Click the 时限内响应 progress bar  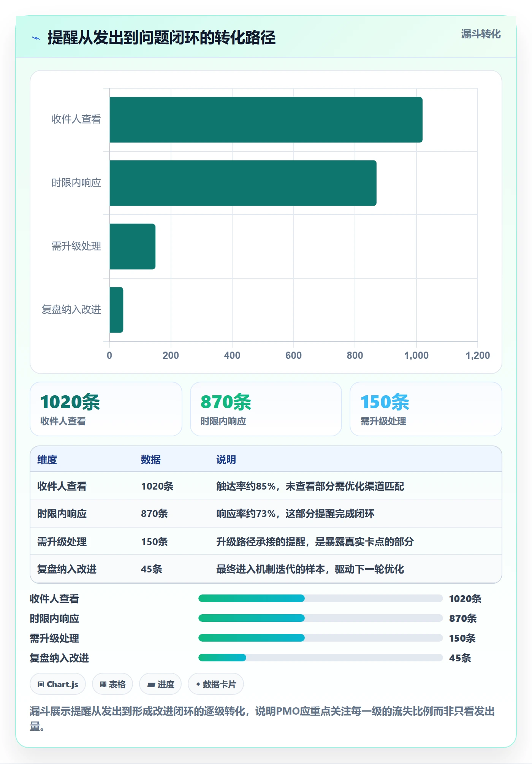tap(320, 618)
